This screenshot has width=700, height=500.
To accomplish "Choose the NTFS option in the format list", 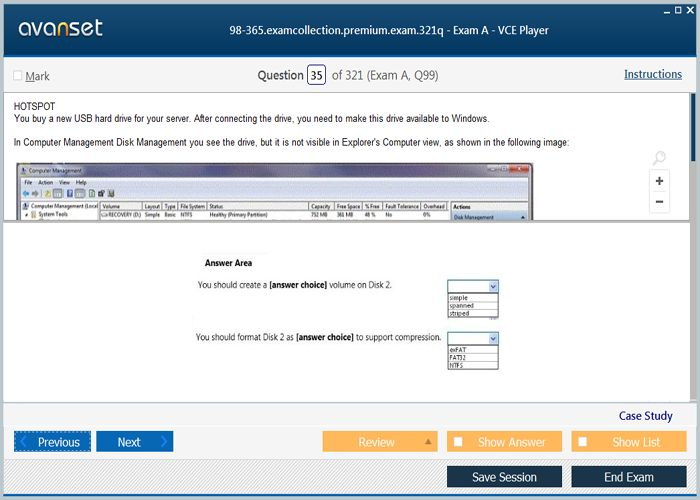I will [x=473, y=365].
